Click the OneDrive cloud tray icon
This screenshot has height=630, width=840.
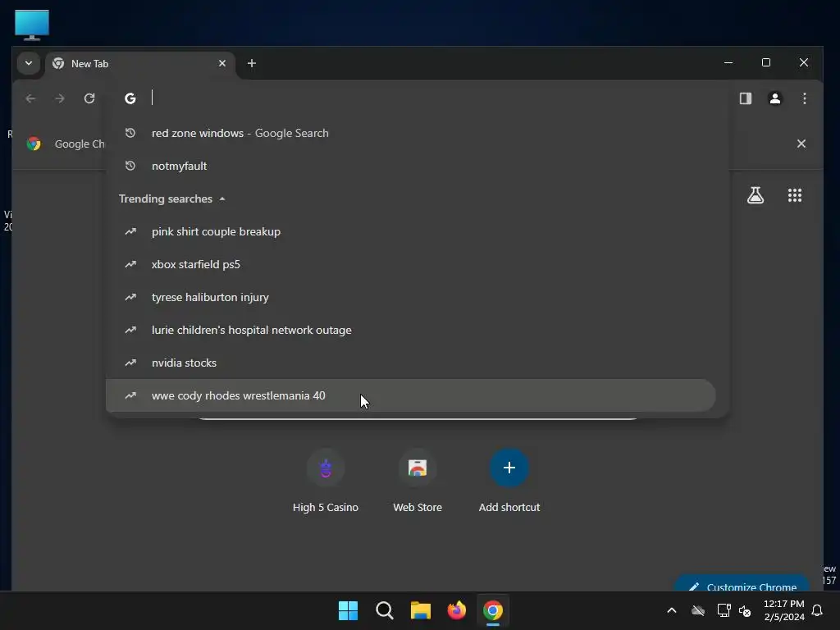(697, 610)
